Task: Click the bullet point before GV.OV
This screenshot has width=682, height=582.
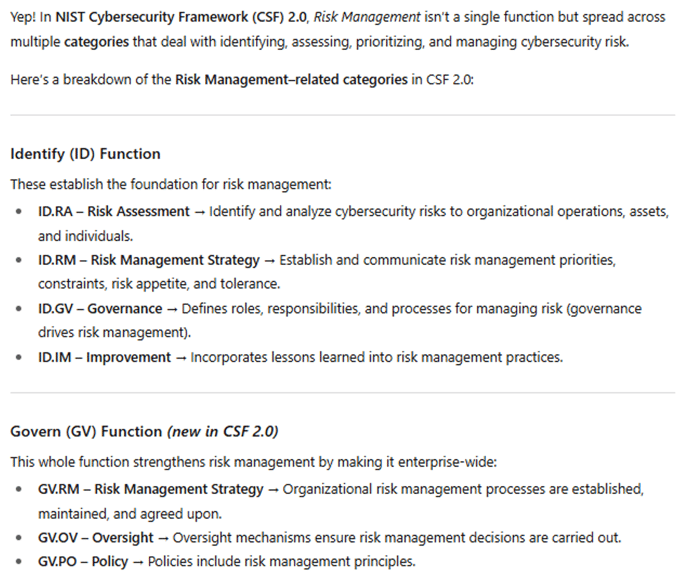Action: point(18,538)
